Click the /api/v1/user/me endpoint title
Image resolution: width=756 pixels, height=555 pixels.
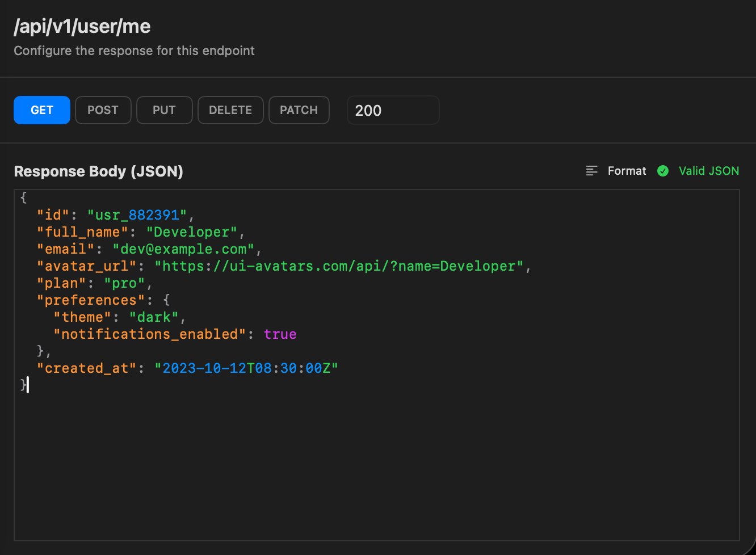pos(82,26)
